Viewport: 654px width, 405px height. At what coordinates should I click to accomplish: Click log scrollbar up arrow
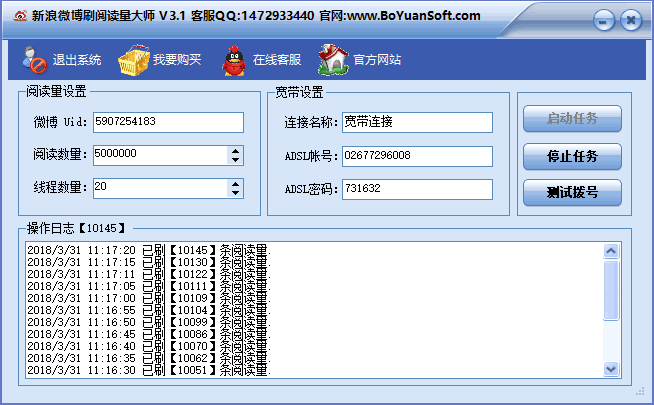(611, 251)
